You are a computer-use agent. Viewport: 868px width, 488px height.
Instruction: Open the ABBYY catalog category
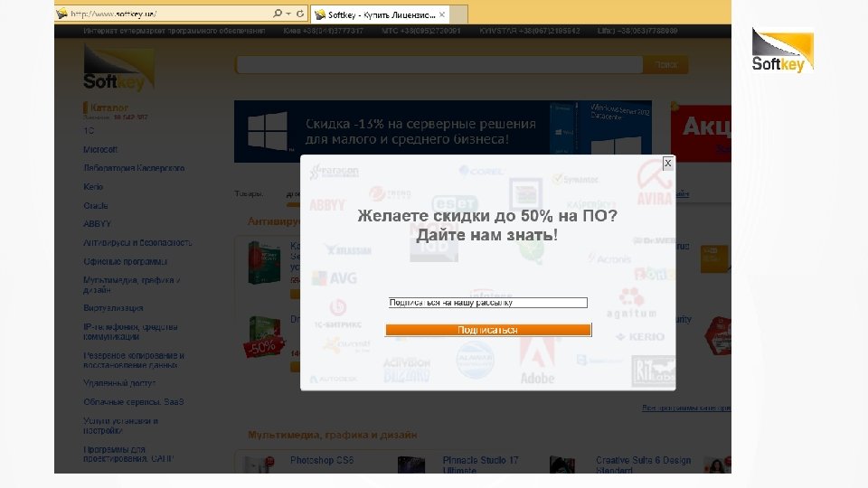coord(97,224)
